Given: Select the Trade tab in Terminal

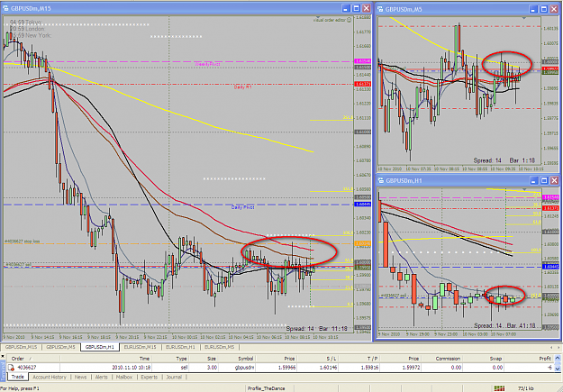Looking at the screenshot, I should 17,377.
